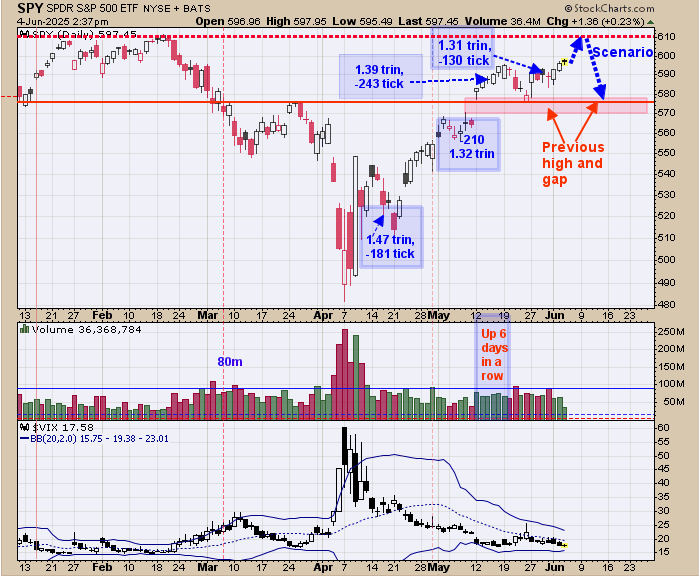Image resolution: width=699 pixels, height=577 pixels.
Task: Click the 'SPY (Daily) 597.45' legend text
Action: click(85, 34)
